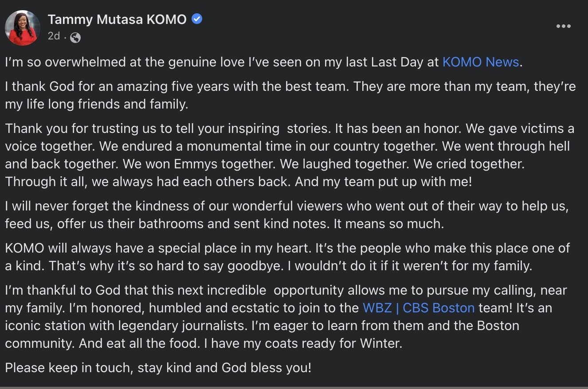Open the WBZ | CBS Boston link
This screenshot has width=588, height=389.
pos(419,307)
